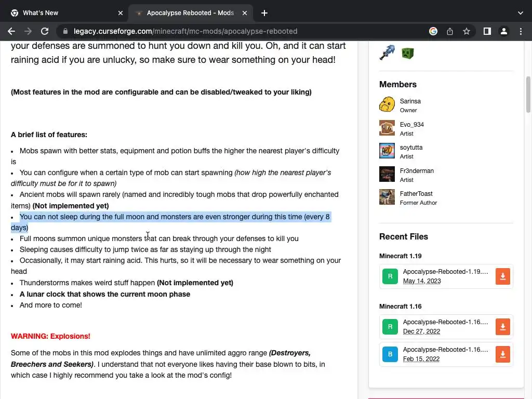Open FatherToast member profile link
Screen dimensions: 532x399
tap(416, 194)
